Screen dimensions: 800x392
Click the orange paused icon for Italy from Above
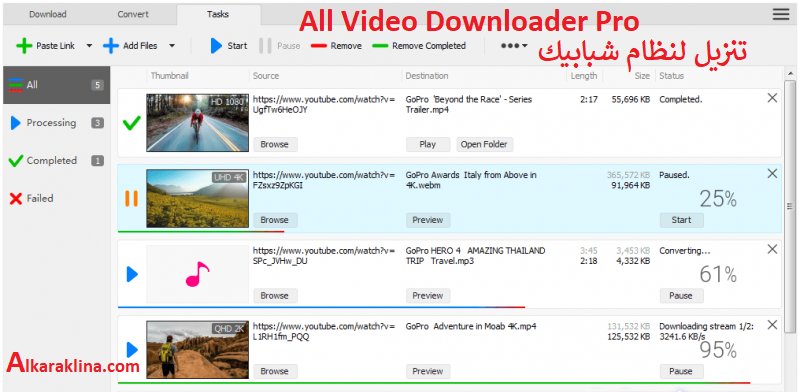click(x=132, y=198)
